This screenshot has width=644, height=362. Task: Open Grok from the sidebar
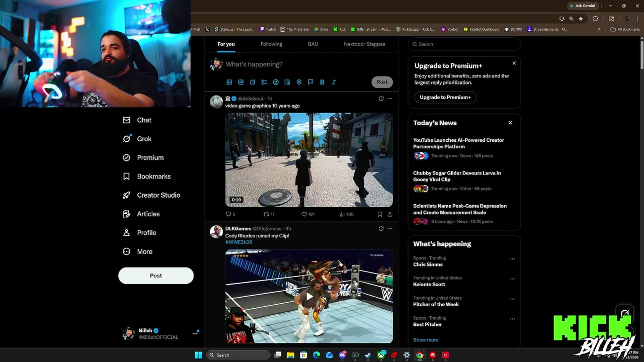coord(137,139)
